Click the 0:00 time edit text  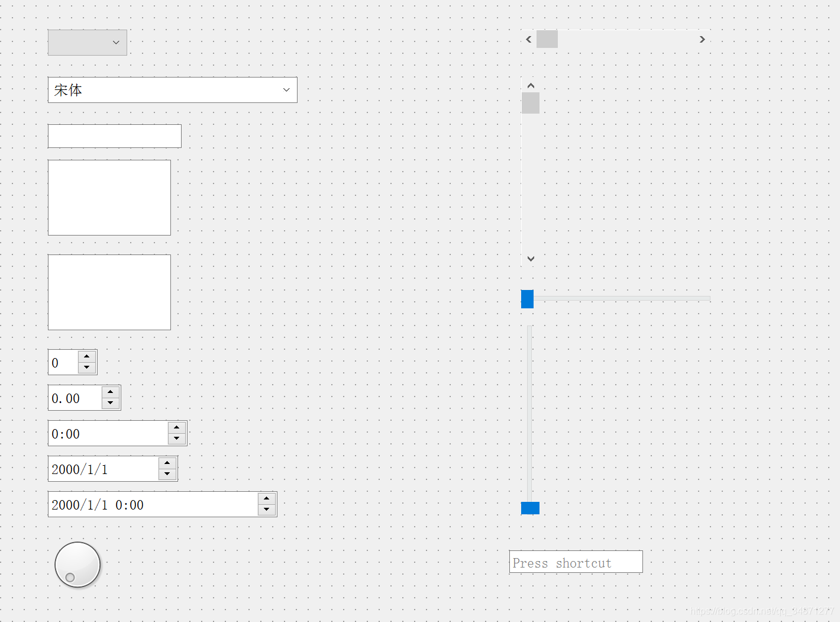(66, 434)
